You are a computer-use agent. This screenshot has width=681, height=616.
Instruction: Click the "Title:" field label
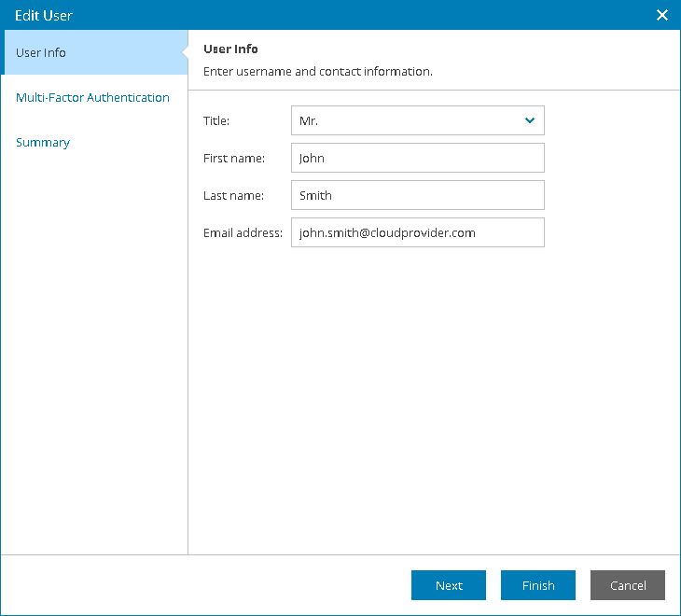pos(216,120)
